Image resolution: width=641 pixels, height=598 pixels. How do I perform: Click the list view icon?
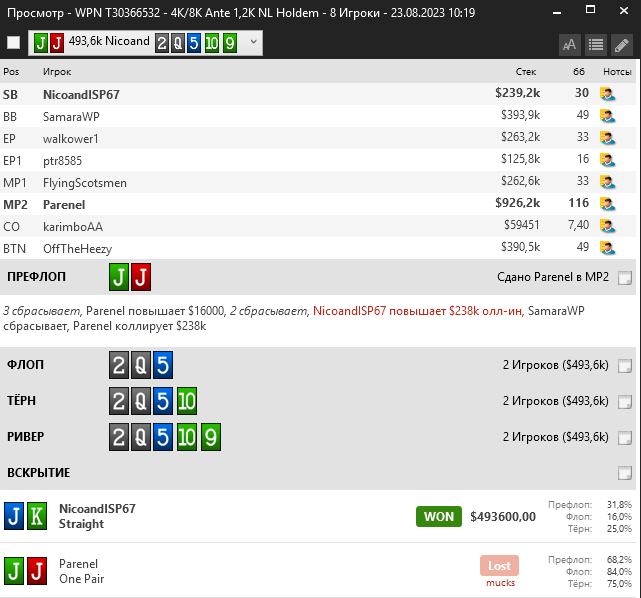click(596, 45)
